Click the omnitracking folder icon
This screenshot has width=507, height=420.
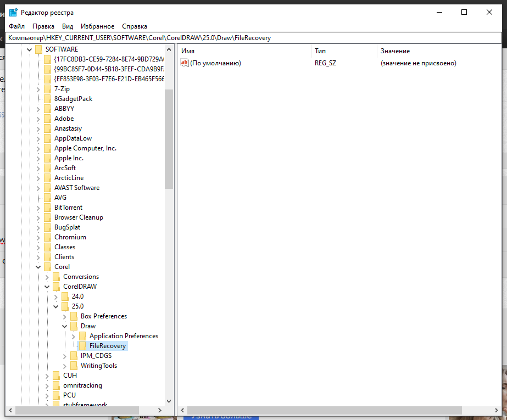tap(56, 385)
